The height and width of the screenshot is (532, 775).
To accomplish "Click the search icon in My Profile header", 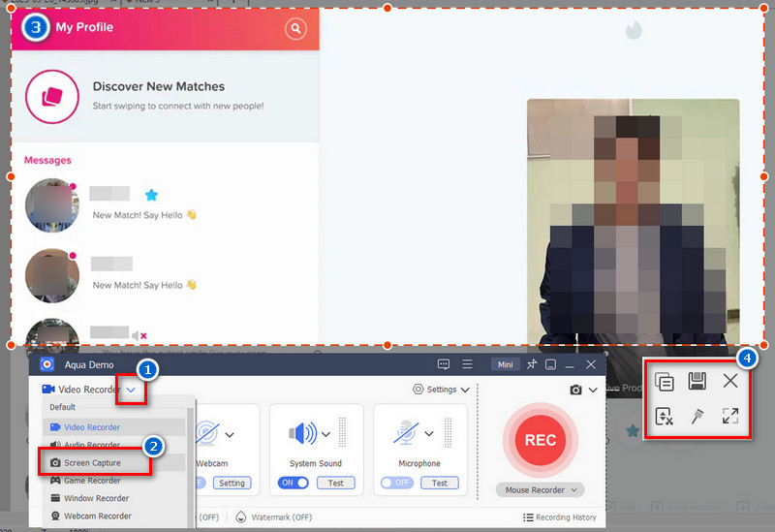I will [295, 29].
